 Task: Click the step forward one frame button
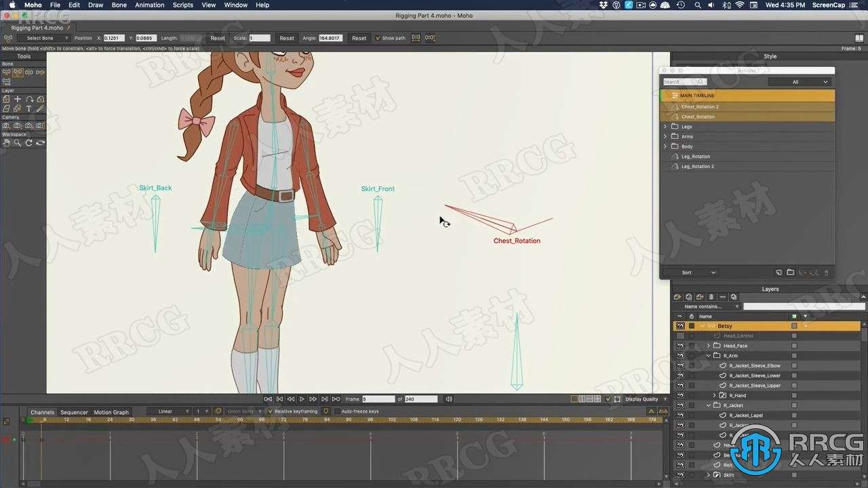click(313, 399)
